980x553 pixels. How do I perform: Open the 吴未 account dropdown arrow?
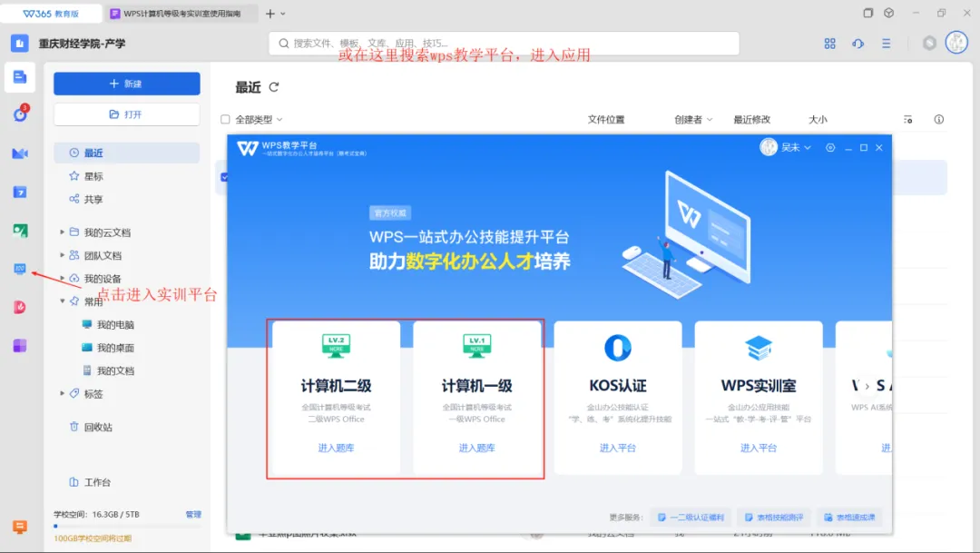pos(808,148)
